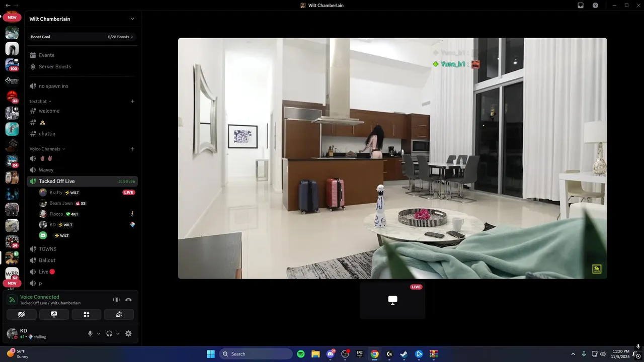The width and height of the screenshot is (644, 362).
Task: Click the Windows Start button
Action: tap(211, 354)
